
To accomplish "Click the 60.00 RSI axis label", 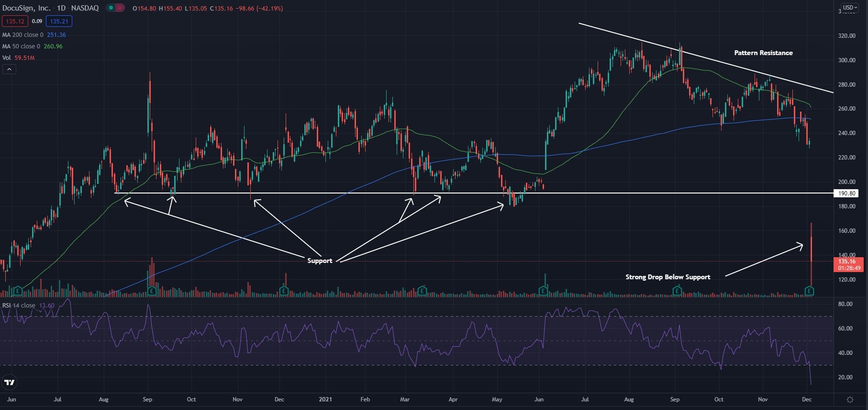I will pos(846,329).
